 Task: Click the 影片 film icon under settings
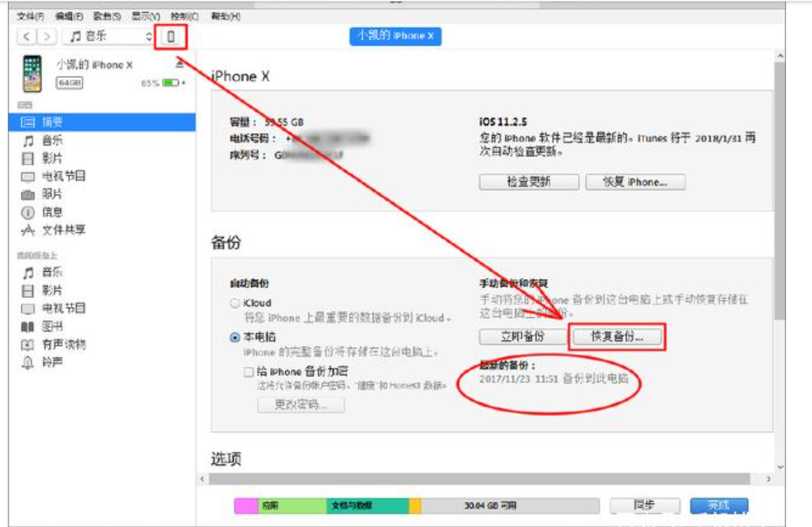[28, 158]
